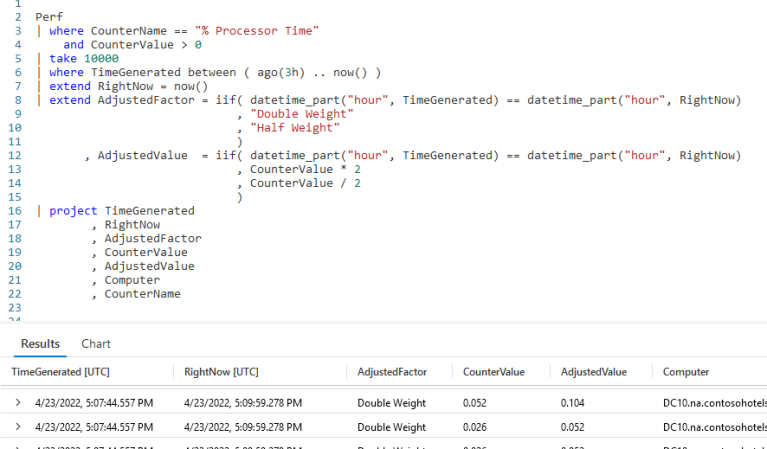The height and width of the screenshot is (449, 767).
Task: Click the "Perf" table name on line 2
Action: click(x=49, y=17)
